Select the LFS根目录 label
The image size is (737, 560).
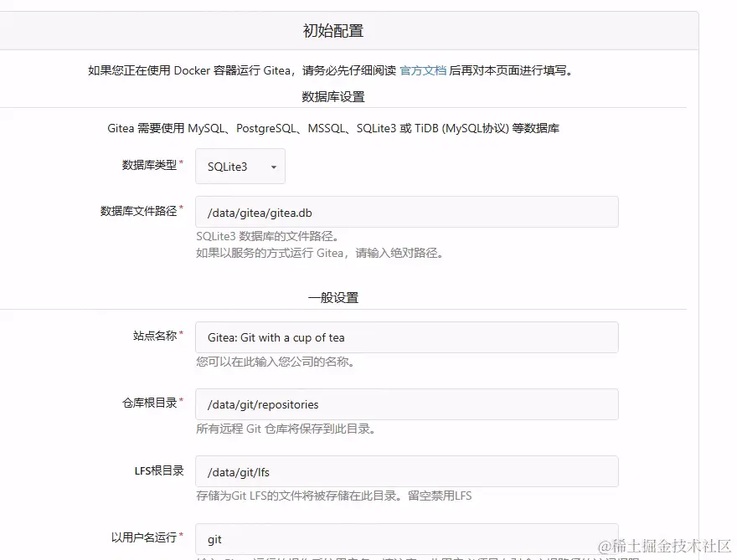(159, 470)
